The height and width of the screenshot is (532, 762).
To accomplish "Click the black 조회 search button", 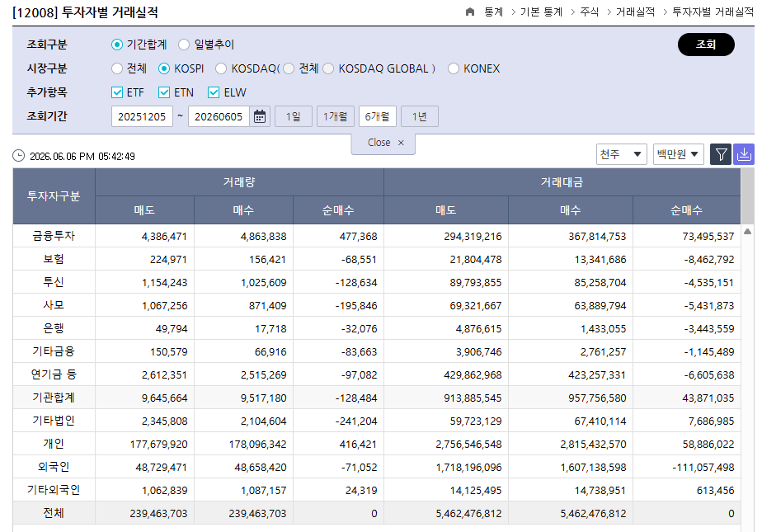I will (x=706, y=45).
